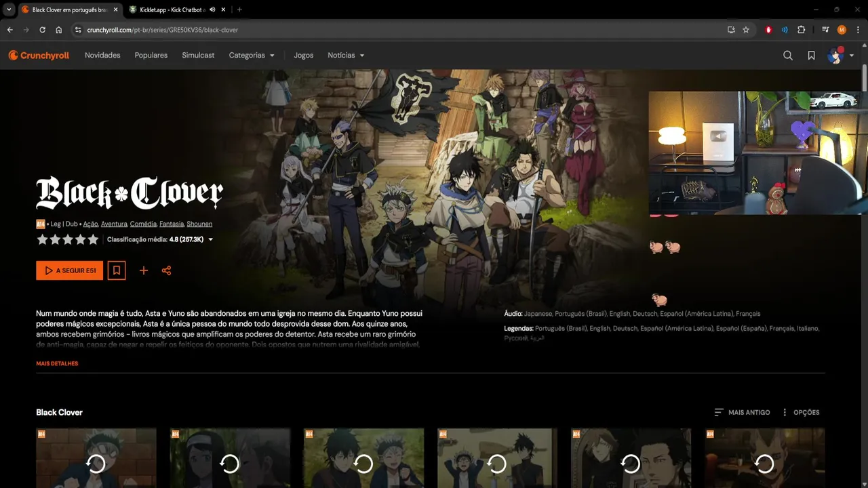
Task: Rate the series one star
Action: coord(42,239)
